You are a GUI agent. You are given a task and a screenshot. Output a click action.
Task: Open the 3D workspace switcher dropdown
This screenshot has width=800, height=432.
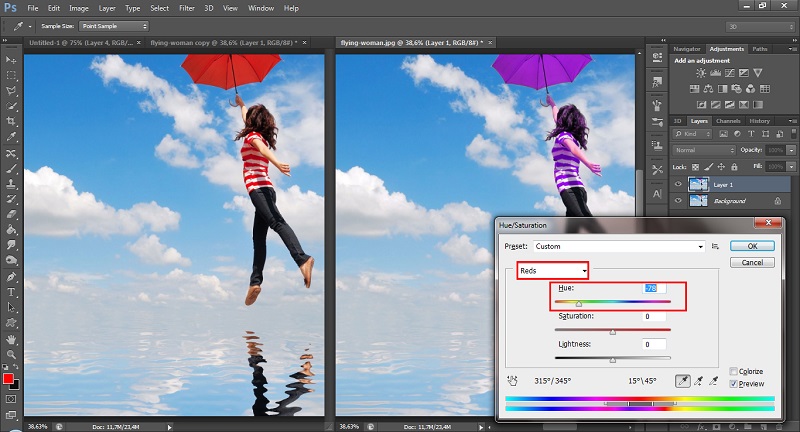coord(760,27)
